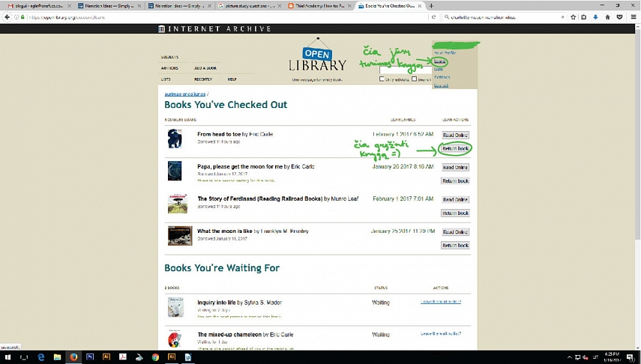Screen dimensions: 641x364
Task: Return The Story of Ferdinand book
Action: [x=455, y=213]
